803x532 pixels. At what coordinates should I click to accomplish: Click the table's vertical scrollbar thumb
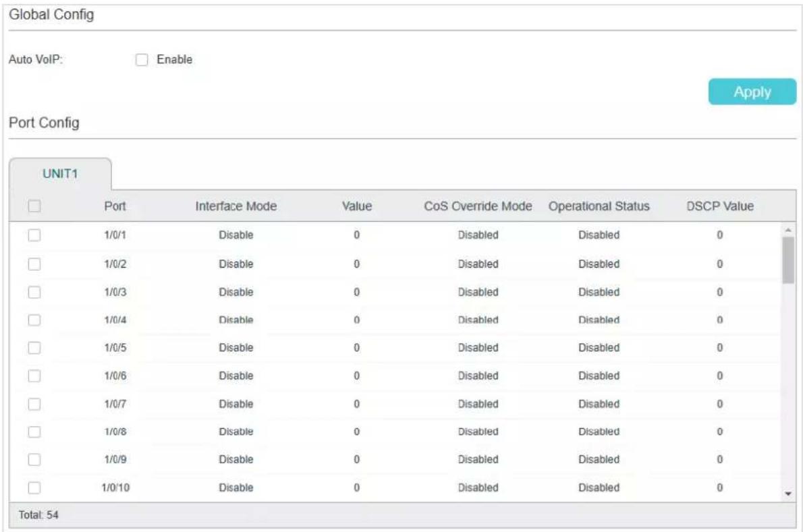pos(788,260)
